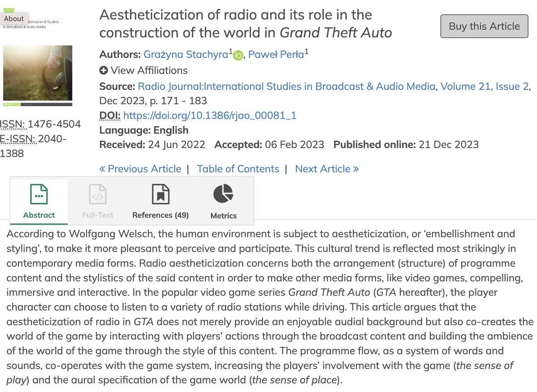Go to Next Article
The width and height of the screenshot is (537, 392).
(x=327, y=169)
